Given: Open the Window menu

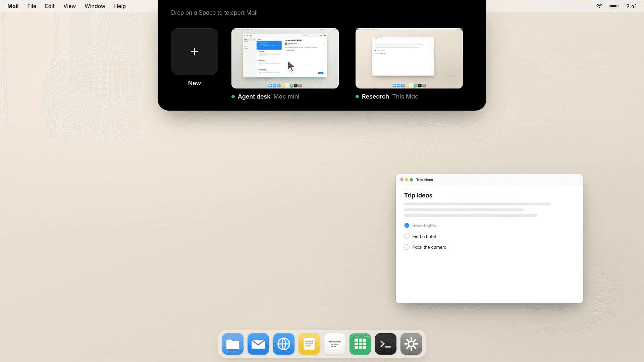Looking at the screenshot, I should (x=95, y=6).
